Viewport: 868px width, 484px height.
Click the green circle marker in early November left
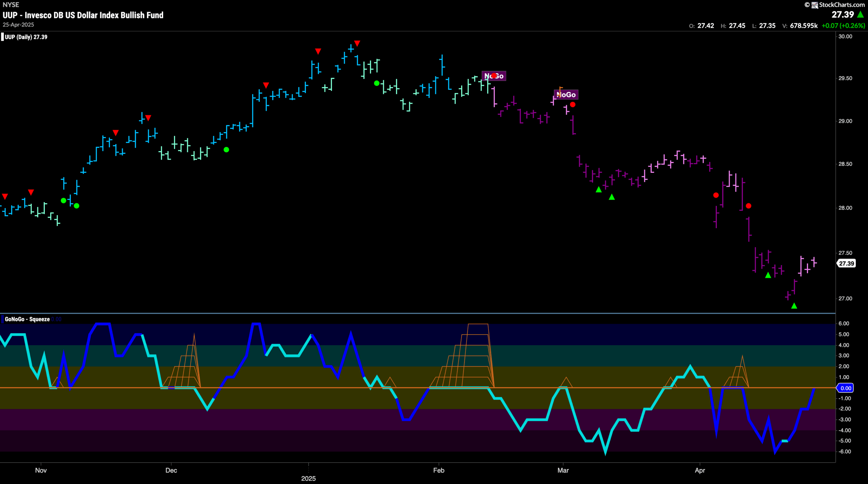pos(63,200)
